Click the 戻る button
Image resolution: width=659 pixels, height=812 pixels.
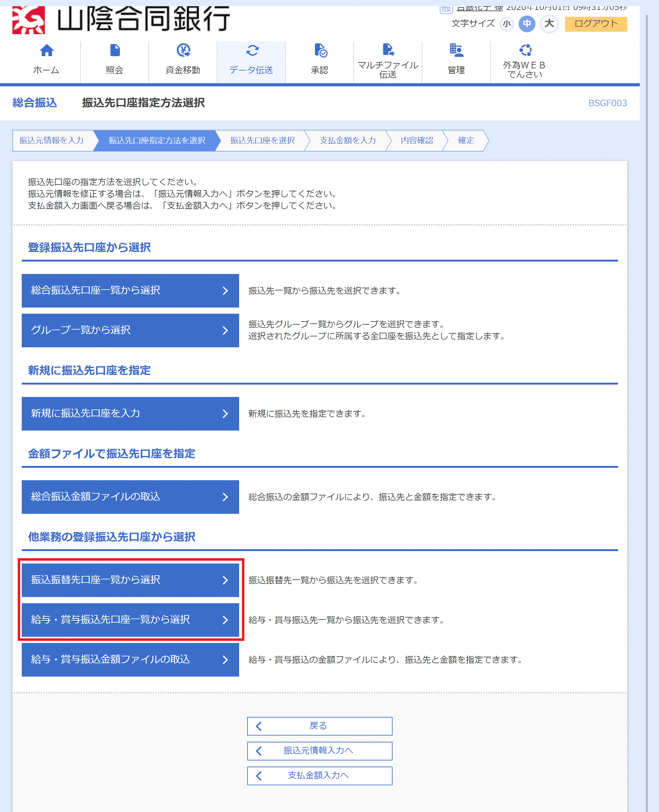[320, 726]
